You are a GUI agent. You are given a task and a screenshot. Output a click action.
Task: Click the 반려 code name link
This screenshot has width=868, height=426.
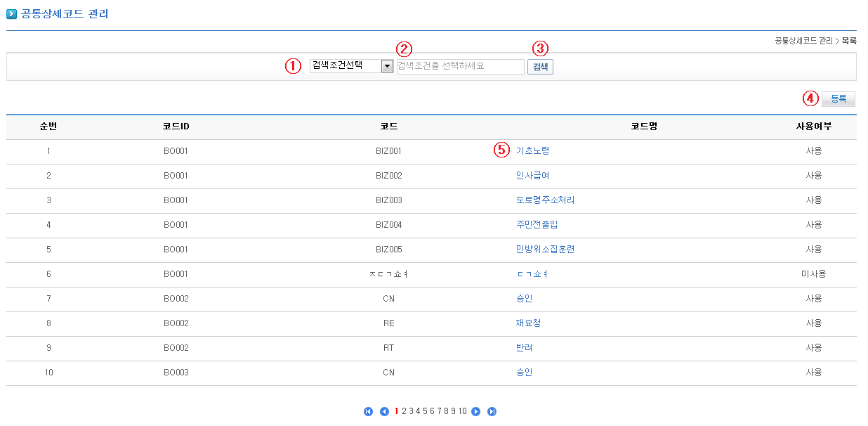pos(524,348)
